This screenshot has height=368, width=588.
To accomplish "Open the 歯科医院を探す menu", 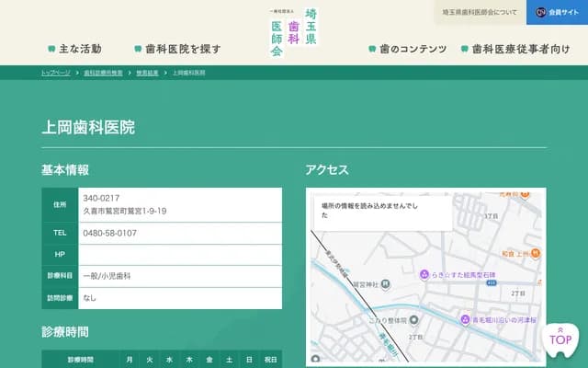I will (177, 49).
